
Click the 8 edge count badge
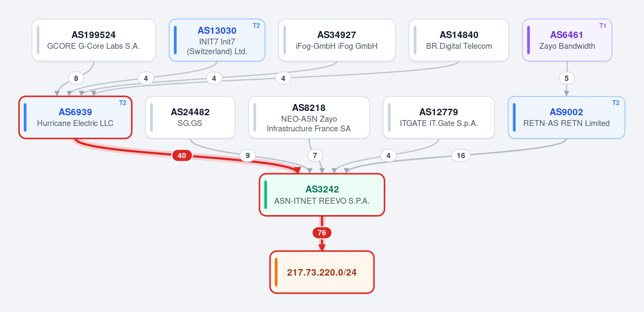tap(76, 78)
